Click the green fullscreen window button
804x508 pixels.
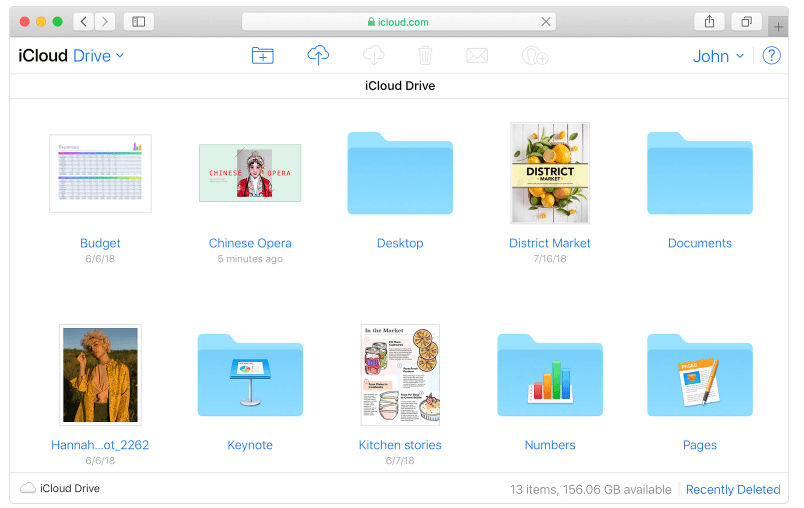[57, 22]
